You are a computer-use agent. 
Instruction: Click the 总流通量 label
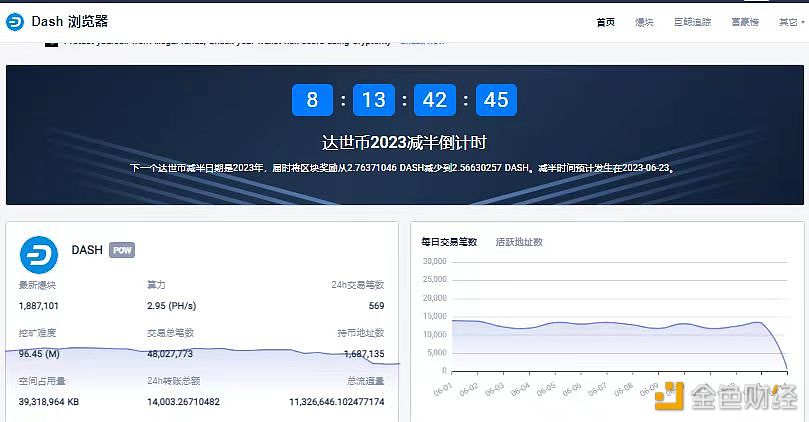tap(366, 381)
